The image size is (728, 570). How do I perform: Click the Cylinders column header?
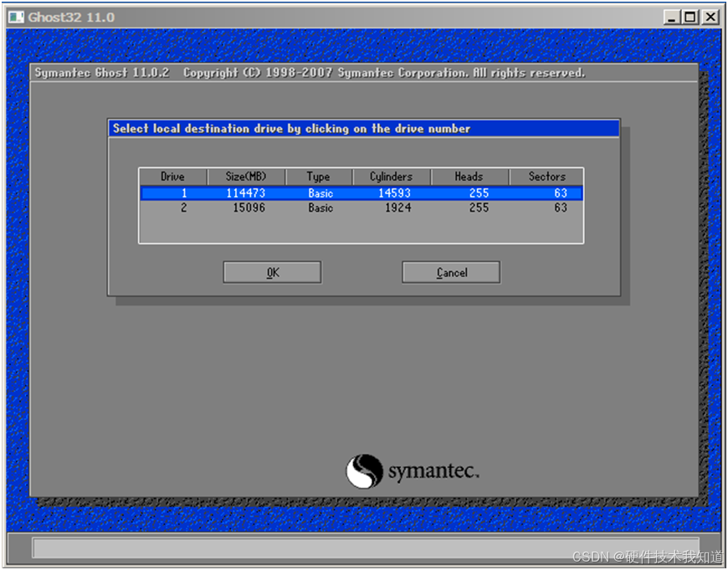[x=392, y=177]
